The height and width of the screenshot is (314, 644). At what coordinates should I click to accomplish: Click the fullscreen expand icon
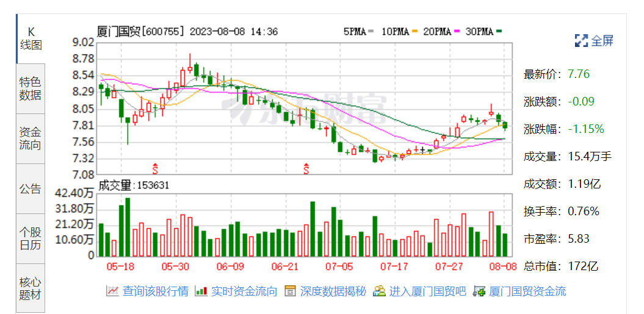point(581,41)
